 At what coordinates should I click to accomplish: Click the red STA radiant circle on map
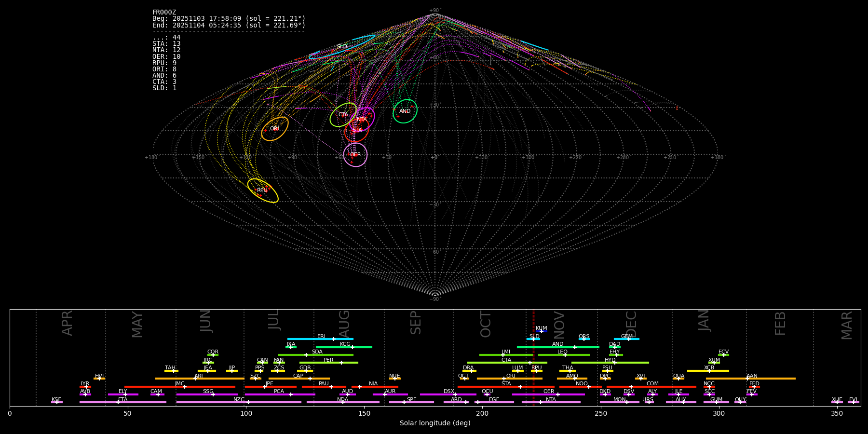pyautogui.click(x=357, y=130)
